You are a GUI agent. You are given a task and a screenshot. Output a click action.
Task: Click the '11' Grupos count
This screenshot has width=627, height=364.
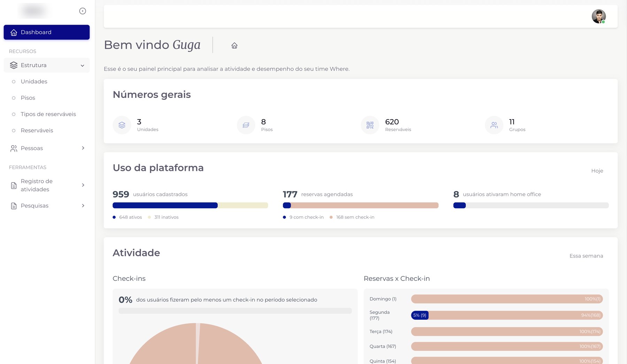coord(512,122)
